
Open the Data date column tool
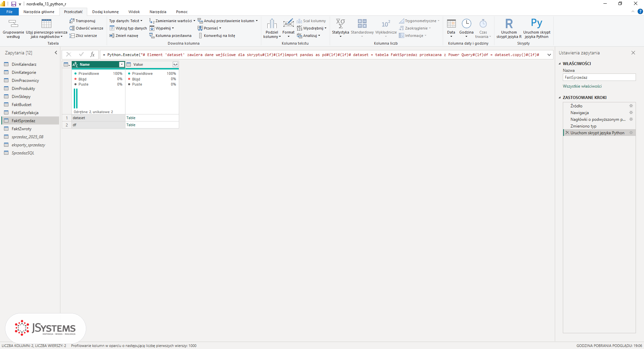pos(451,29)
